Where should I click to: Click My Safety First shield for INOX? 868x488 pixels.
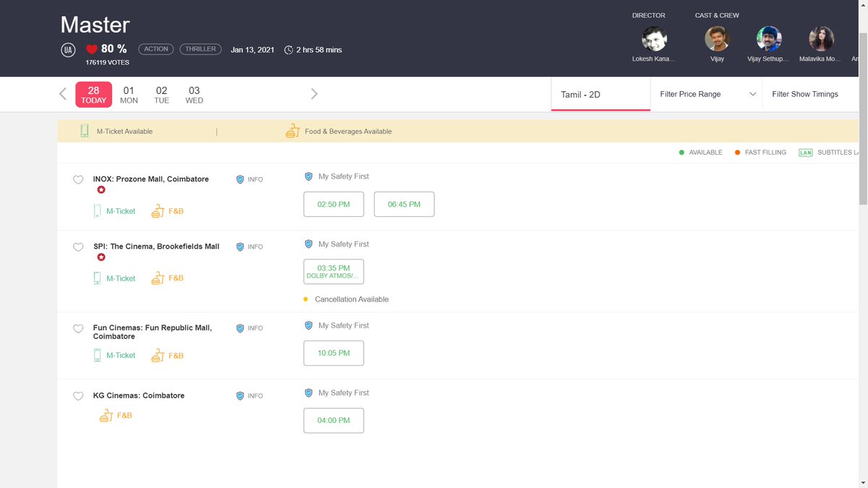tap(308, 176)
